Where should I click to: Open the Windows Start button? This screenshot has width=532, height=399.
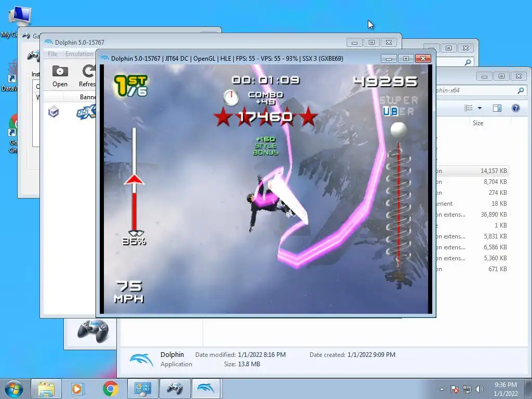14,389
